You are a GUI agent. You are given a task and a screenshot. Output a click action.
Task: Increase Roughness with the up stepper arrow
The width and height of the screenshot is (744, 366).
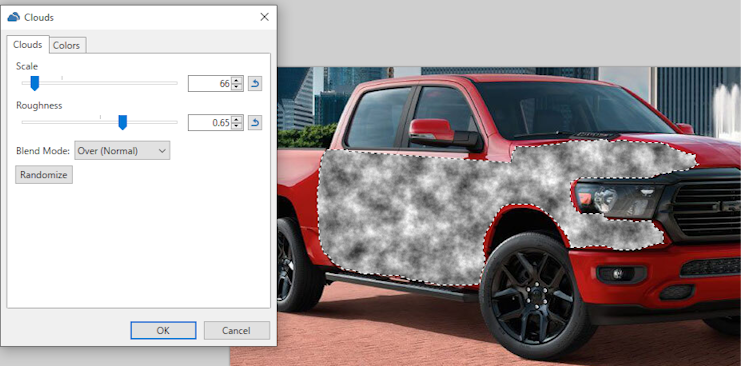pyautogui.click(x=237, y=119)
